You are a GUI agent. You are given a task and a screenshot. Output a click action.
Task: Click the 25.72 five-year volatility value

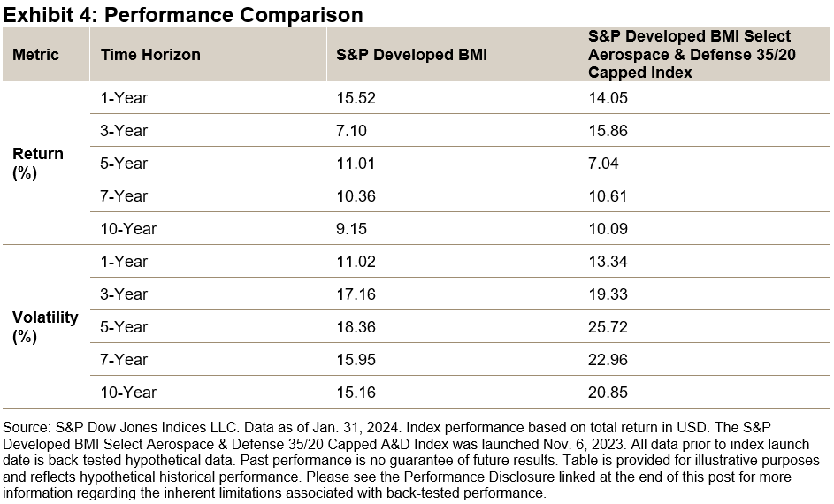[608, 327]
